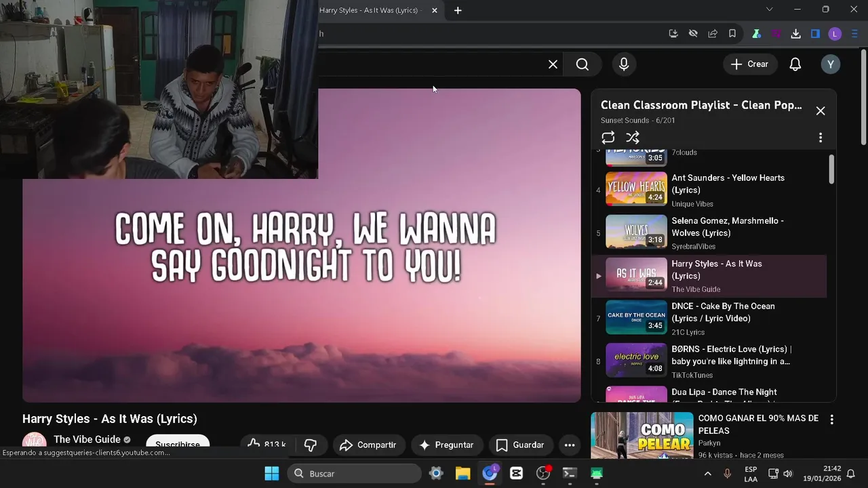Open the Sunset Sounds playlist owner link
The width and height of the screenshot is (868, 488).
click(x=625, y=121)
